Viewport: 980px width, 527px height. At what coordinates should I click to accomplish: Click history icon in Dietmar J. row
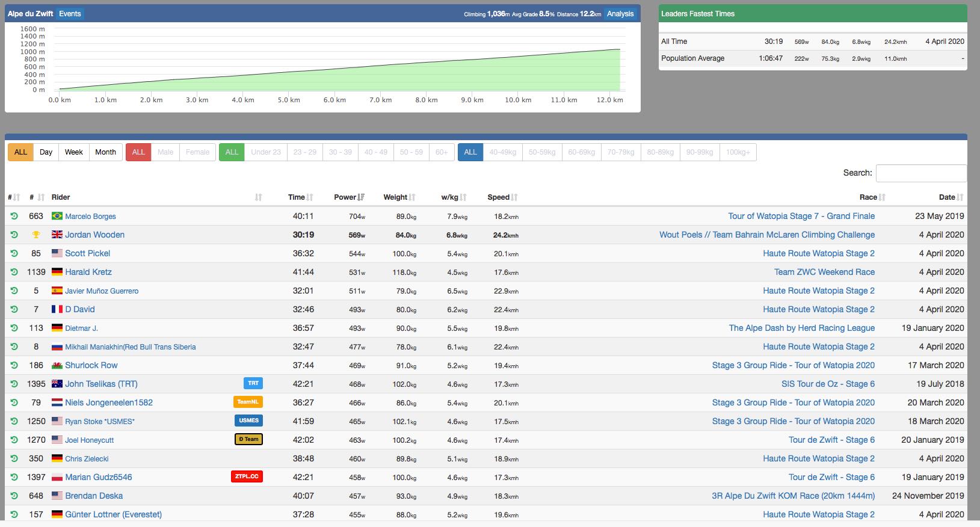pos(14,328)
